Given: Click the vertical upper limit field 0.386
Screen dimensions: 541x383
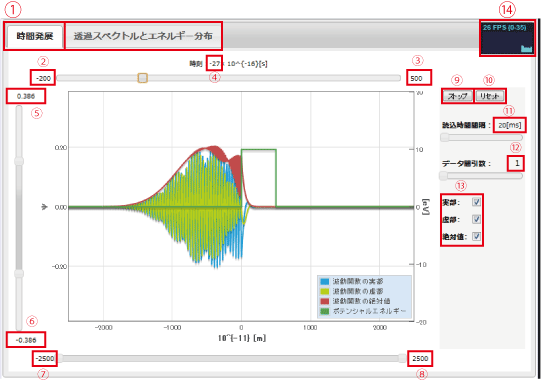Looking at the screenshot, I should (x=26, y=96).
